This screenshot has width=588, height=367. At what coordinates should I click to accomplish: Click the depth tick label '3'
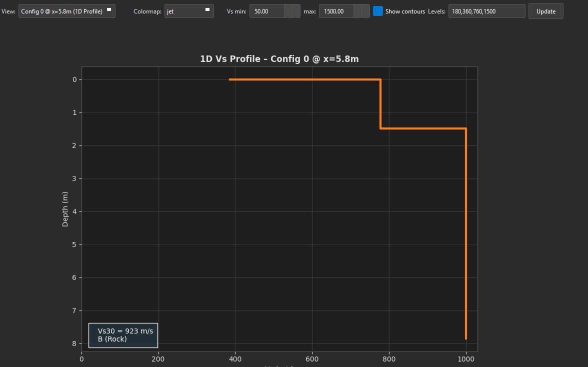point(74,179)
